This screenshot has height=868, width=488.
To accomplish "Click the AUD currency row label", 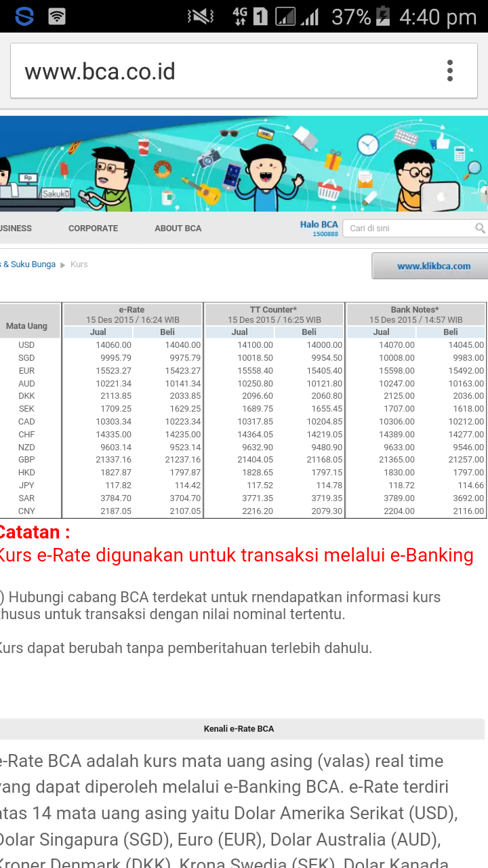I will pyautogui.click(x=26, y=384).
